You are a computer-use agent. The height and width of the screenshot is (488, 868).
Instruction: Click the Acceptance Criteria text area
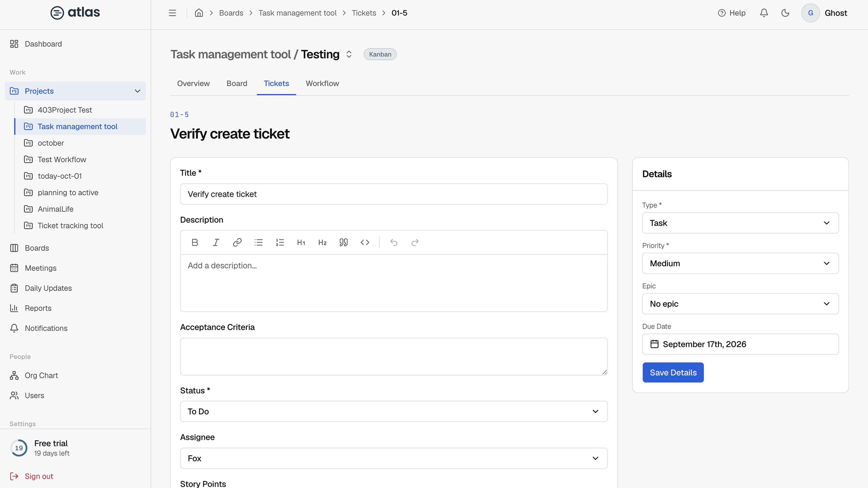point(394,356)
